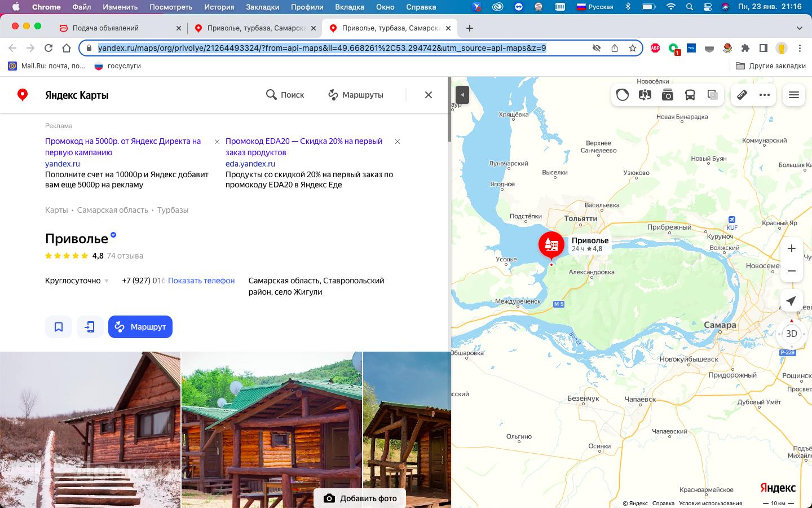
Task: Switch the Русская keyboard input source
Action: pos(594,7)
